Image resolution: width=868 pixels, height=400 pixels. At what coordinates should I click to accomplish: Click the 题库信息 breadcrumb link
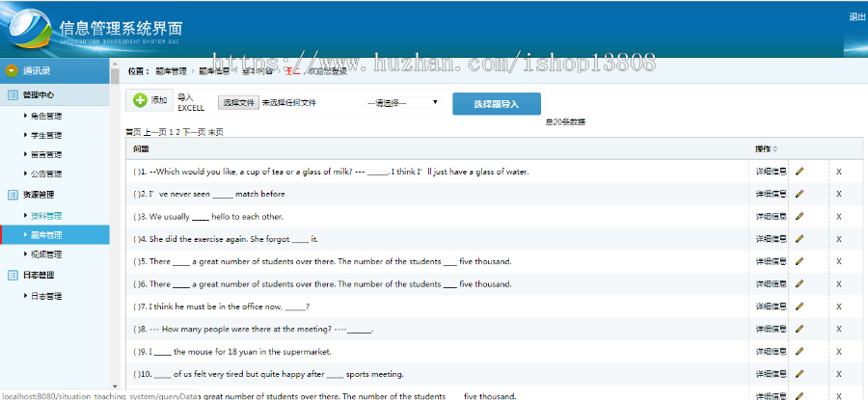click(x=214, y=70)
